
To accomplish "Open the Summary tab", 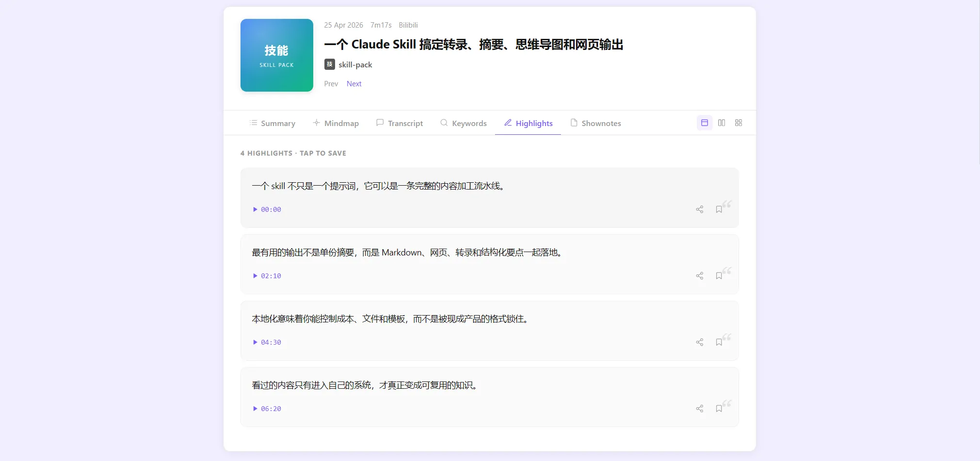I will 273,123.
